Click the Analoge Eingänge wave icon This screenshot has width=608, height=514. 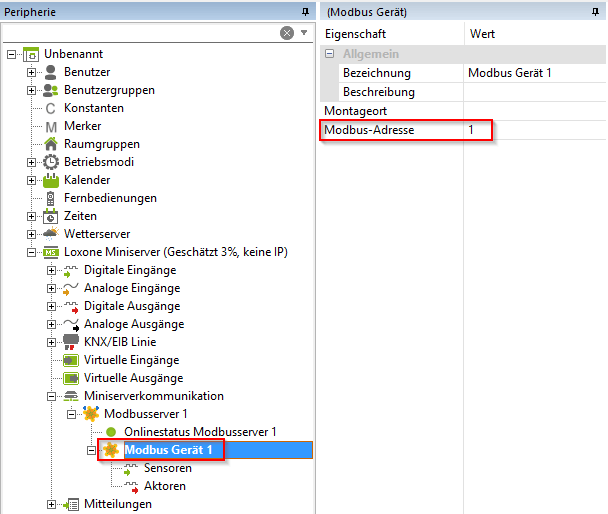(x=71, y=289)
